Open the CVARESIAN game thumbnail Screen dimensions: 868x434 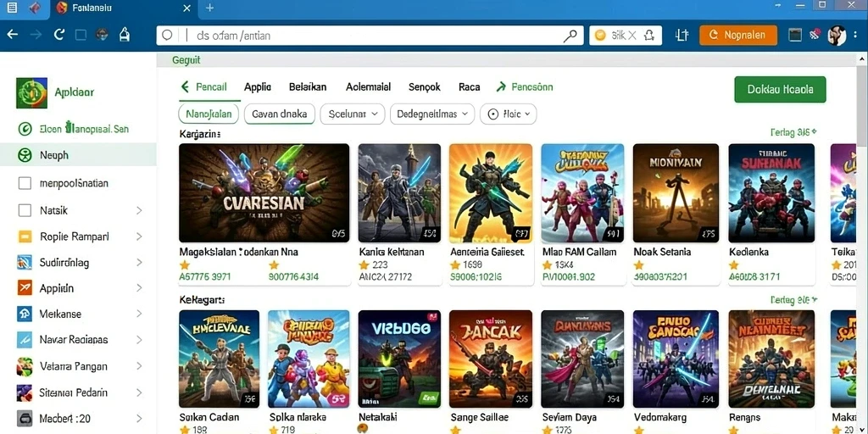pyautogui.click(x=264, y=192)
